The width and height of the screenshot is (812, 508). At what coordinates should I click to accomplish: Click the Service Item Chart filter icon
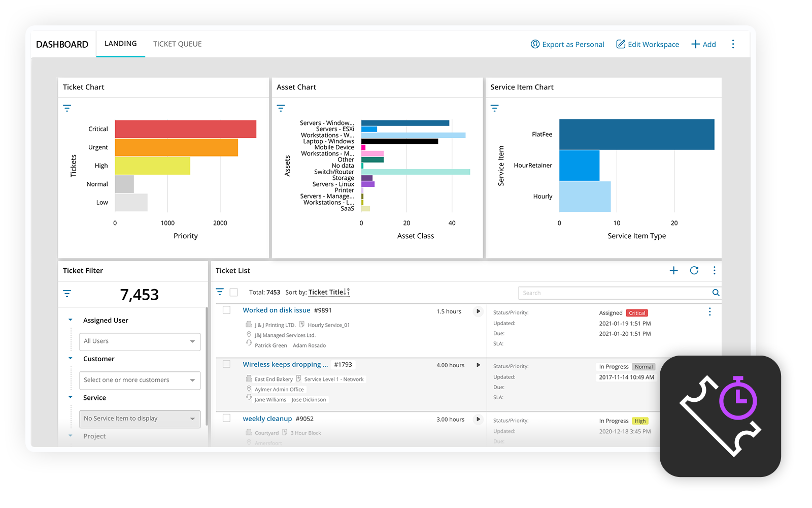click(494, 108)
